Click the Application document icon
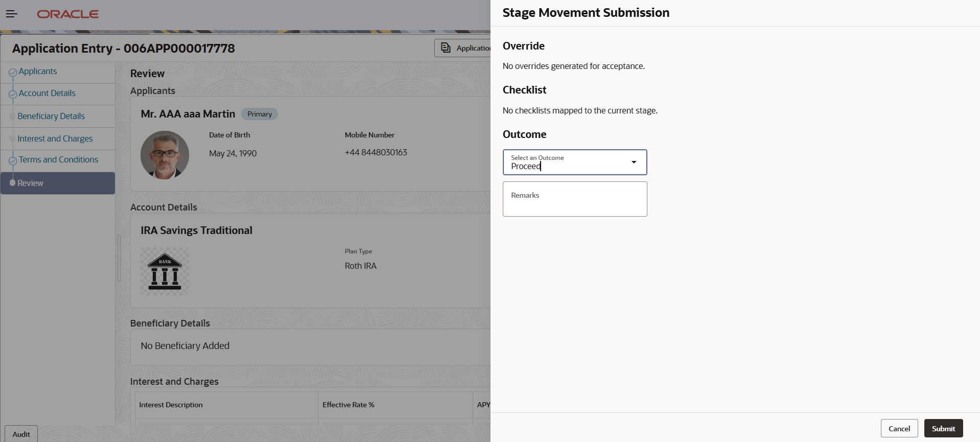 [446, 48]
